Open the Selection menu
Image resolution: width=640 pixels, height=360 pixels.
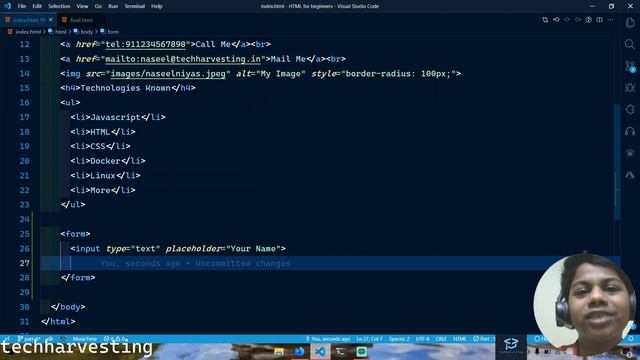pos(59,6)
